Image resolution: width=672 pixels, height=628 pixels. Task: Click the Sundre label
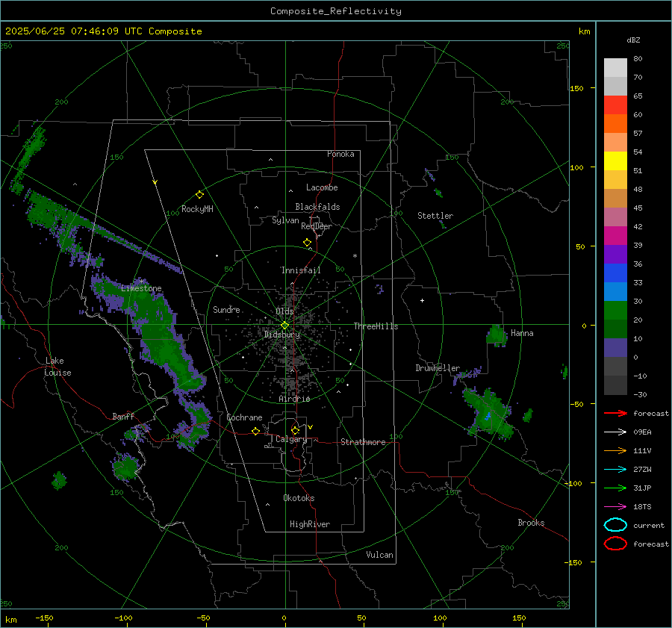(226, 309)
